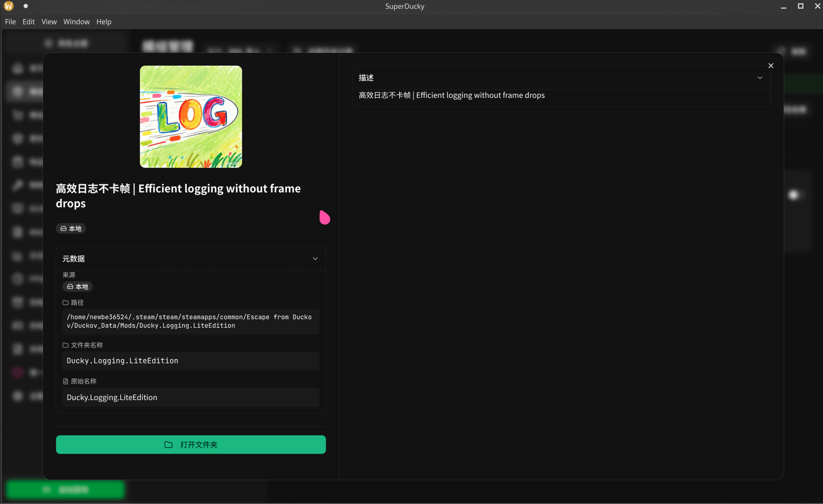This screenshot has height=504, width=823.
Task: Click the folder icon beside 路径
Action: [x=65, y=302]
